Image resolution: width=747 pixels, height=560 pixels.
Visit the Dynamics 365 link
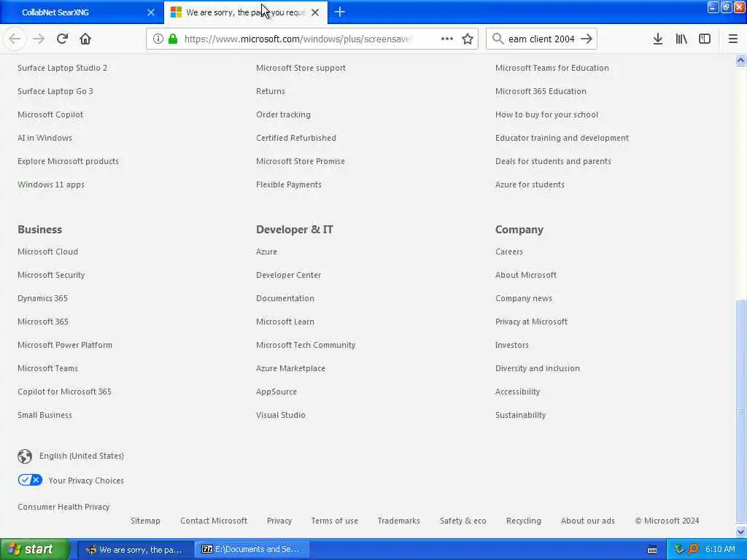(42, 298)
